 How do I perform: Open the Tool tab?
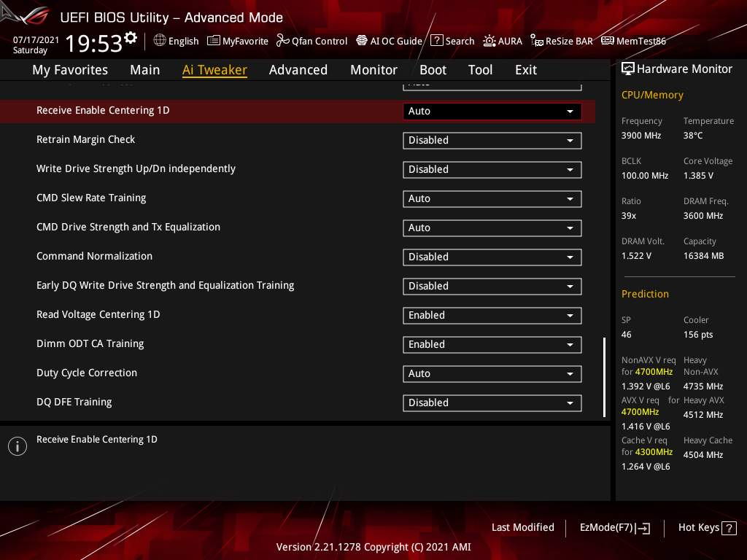click(x=480, y=70)
